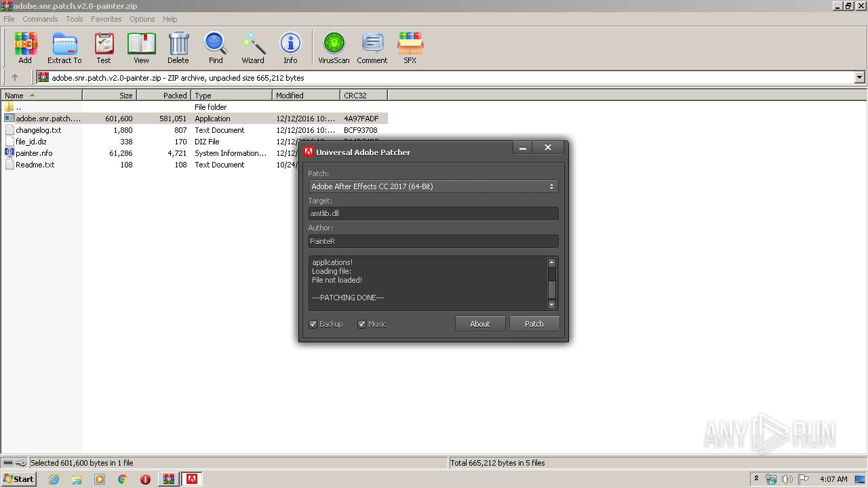This screenshot has width=868, height=488.
Task: Click the Delete trash can icon
Action: click(x=178, y=47)
